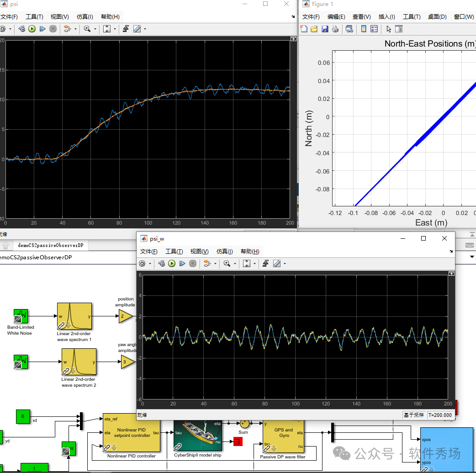Open 视图(V) menu in psi window

[x=59, y=17]
